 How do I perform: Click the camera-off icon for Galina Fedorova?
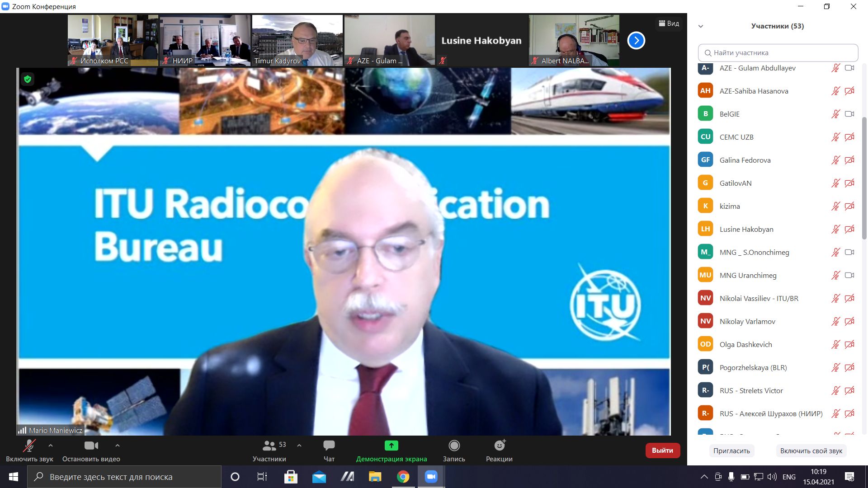click(849, 160)
